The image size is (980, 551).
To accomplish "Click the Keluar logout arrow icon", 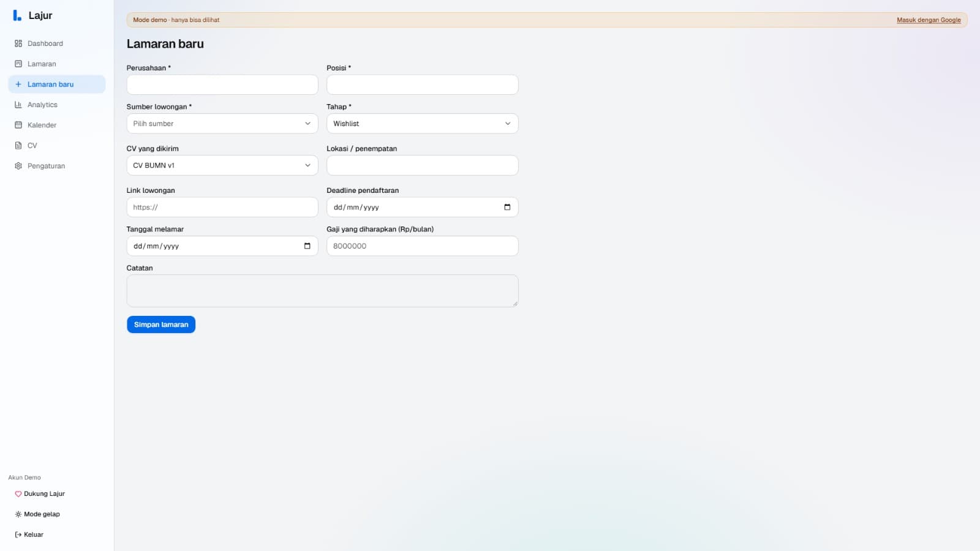I will [18, 534].
